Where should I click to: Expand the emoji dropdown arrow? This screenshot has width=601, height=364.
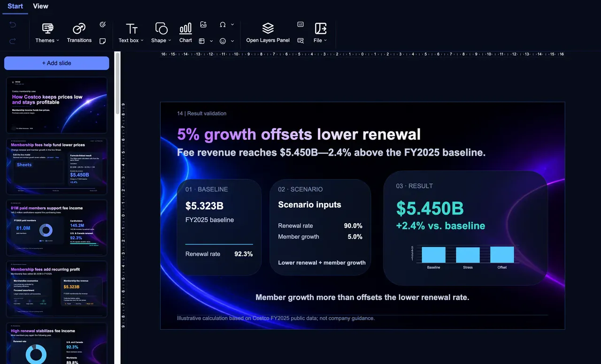[x=232, y=41]
